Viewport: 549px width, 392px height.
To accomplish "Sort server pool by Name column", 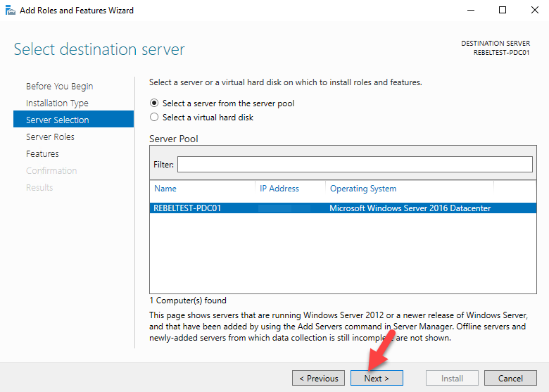I will [x=165, y=189].
